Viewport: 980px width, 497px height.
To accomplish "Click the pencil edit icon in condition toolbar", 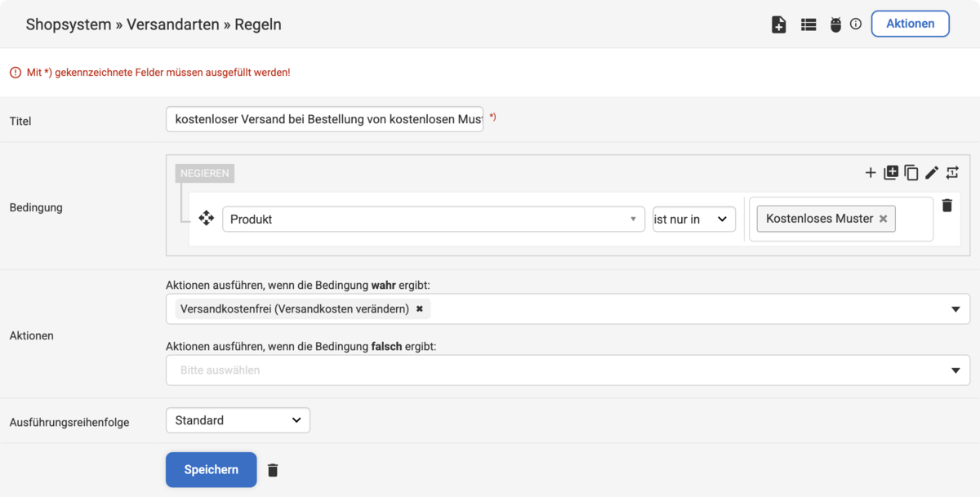I will click(932, 172).
